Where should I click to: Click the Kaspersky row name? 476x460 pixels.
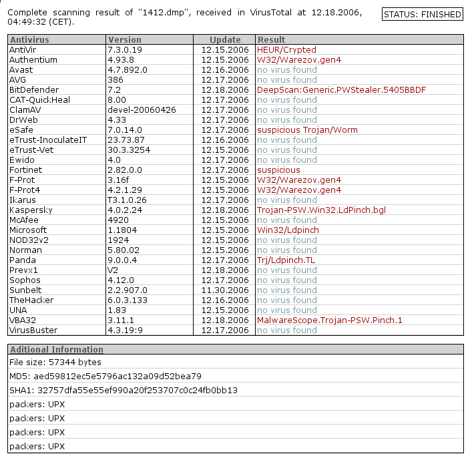pos(31,210)
